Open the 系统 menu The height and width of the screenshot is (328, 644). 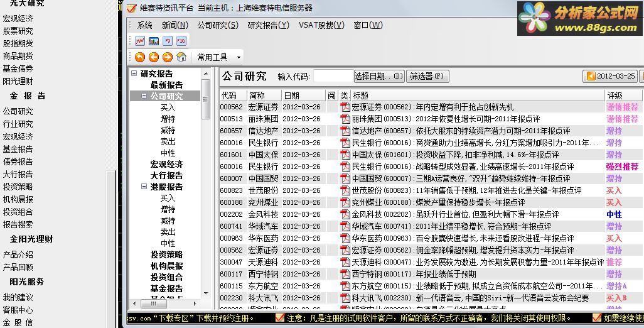[144, 25]
